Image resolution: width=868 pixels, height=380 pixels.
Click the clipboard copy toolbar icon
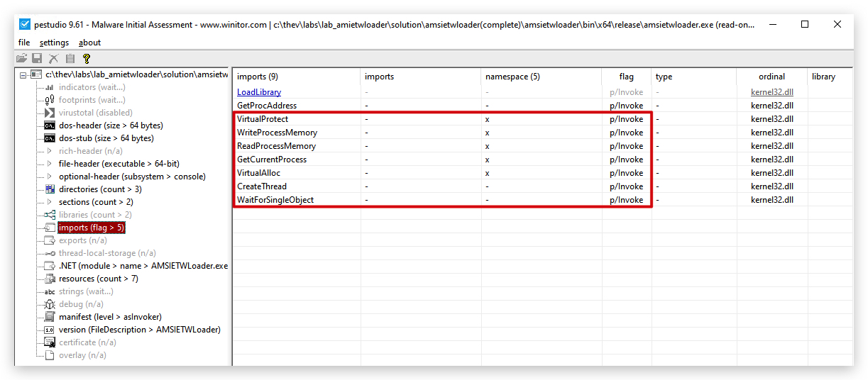point(70,59)
